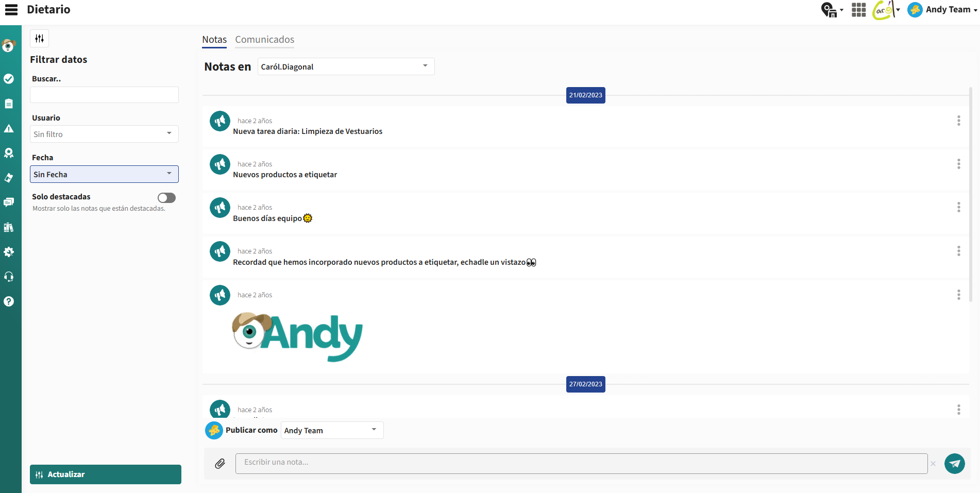Open the Publicar como Andy Team dropdown
Image resolution: width=980 pixels, height=493 pixels.
click(332, 430)
